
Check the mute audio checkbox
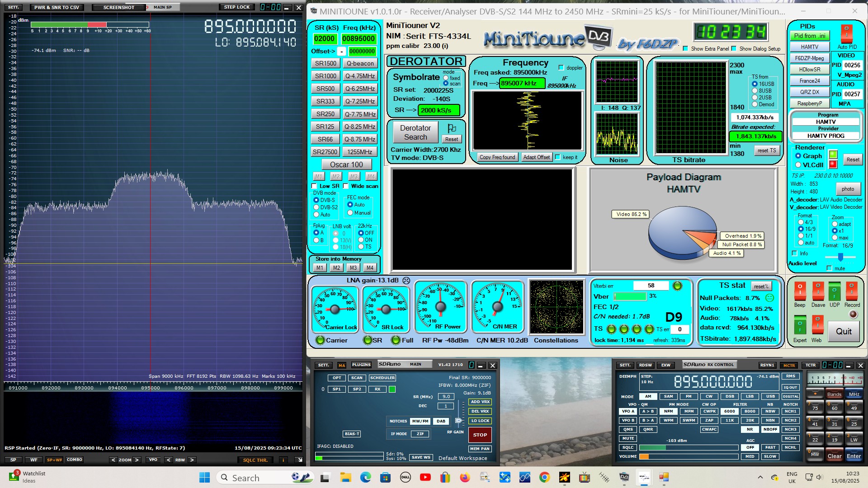[x=829, y=268]
